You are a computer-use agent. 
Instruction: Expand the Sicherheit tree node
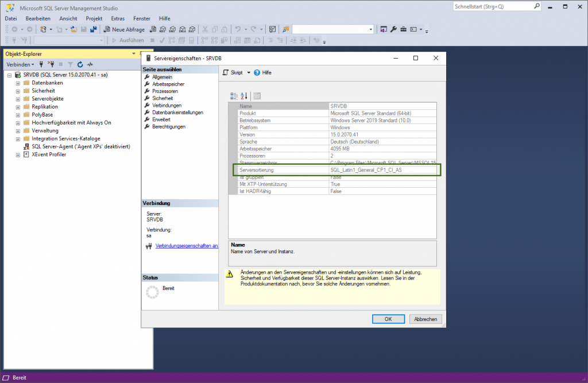pos(18,90)
